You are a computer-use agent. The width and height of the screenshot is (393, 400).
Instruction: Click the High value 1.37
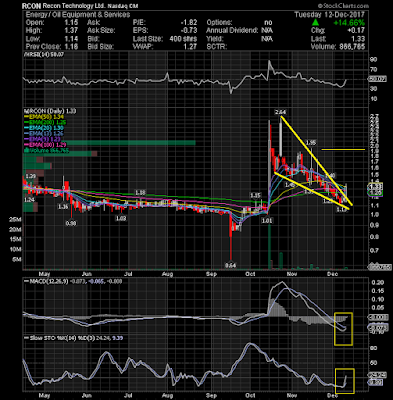[x=72, y=30]
